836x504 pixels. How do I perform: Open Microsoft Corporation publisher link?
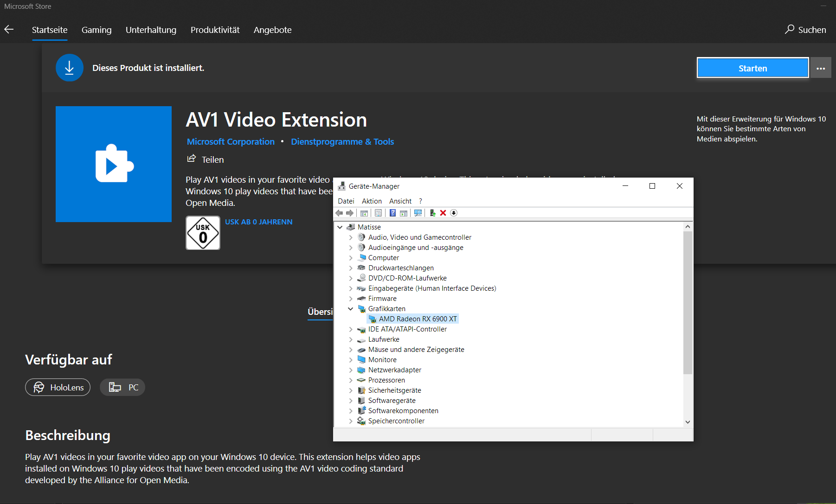(231, 141)
